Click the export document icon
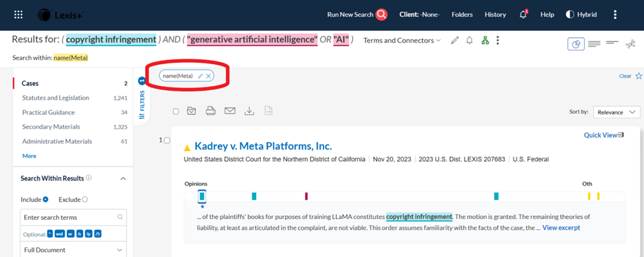Image resolution: width=644 pixels, height=257 pixels. (268, 111)
